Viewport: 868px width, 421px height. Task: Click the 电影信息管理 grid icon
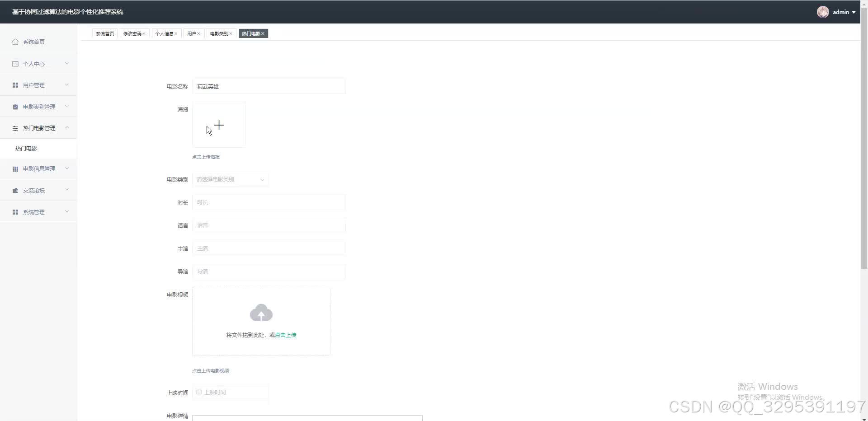point(15,169)
